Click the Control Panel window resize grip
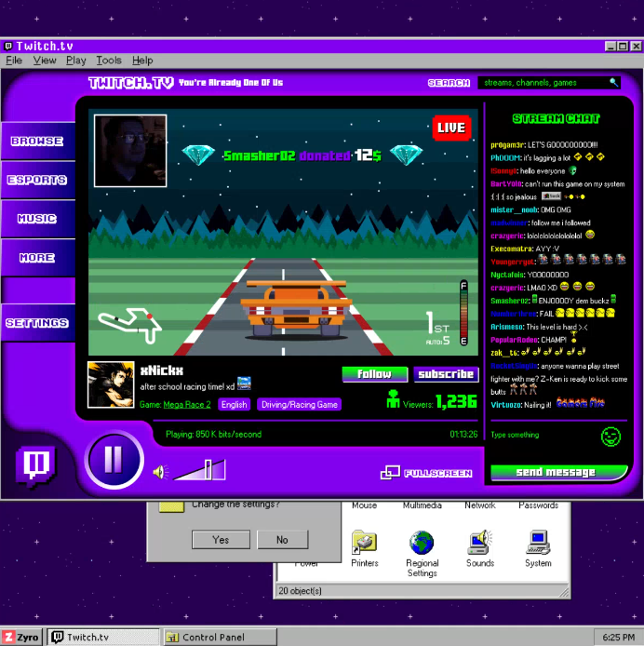This screenshot has height=646, width=644. tap(564, 592)
